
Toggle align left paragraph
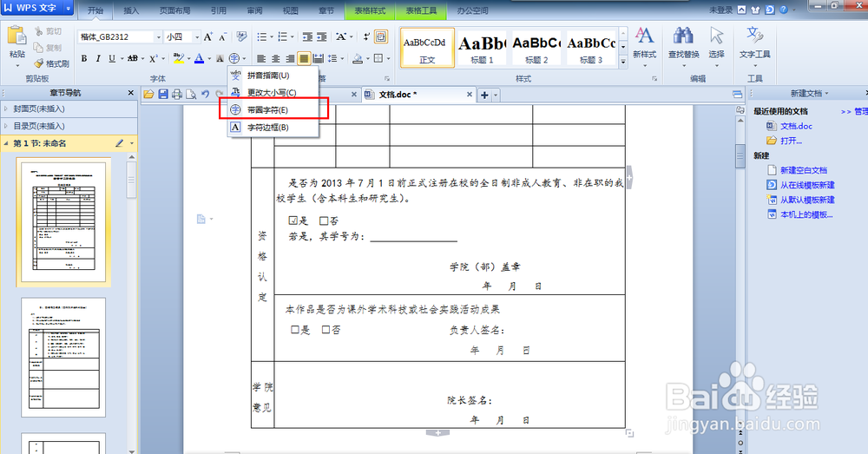tap(261, 58)
